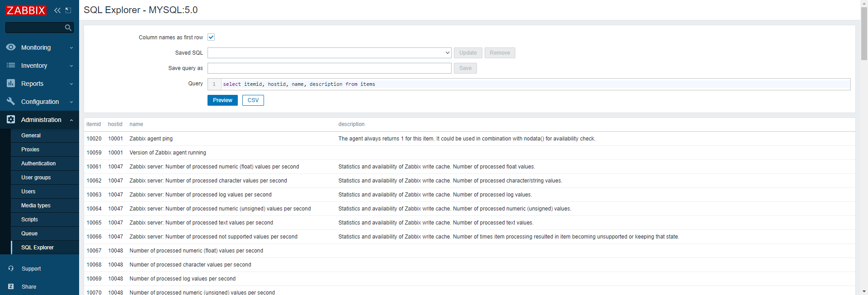Viewport: 868px width, 295px height.
Task: Click the Reports chart icon
Action: pyautogui.click(x=11, y=83)
